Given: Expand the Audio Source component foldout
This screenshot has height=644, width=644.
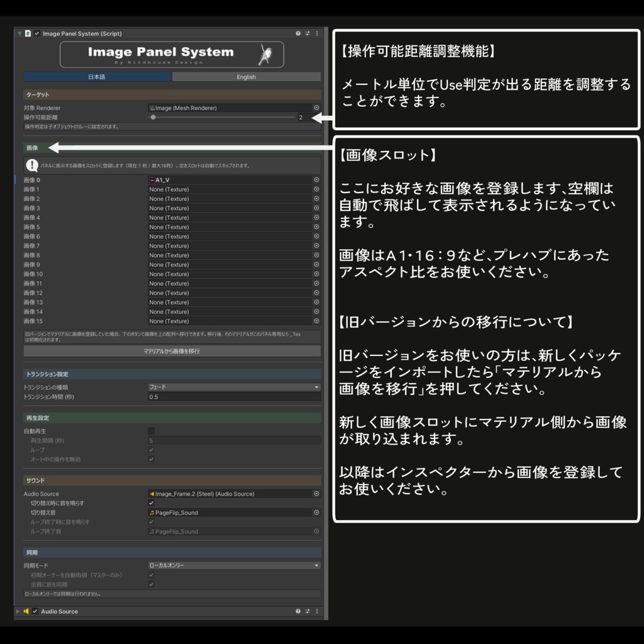Looking at the screenshot, I should [x=18, y=611].
